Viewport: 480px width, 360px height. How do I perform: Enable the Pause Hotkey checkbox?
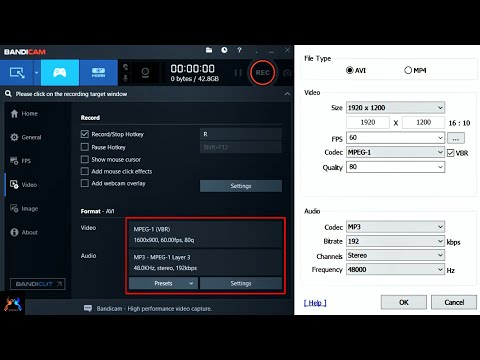coord(85,147)
